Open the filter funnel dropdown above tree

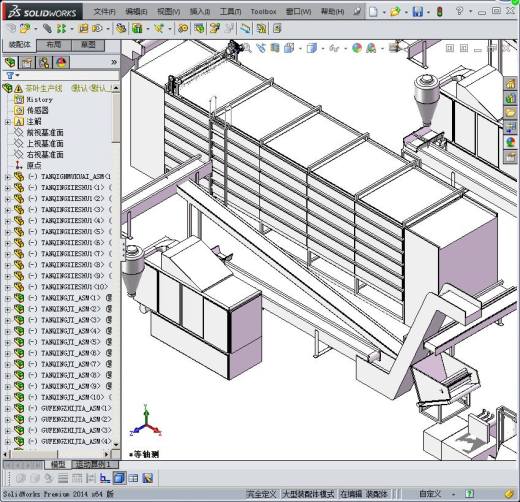coord(12,76)
